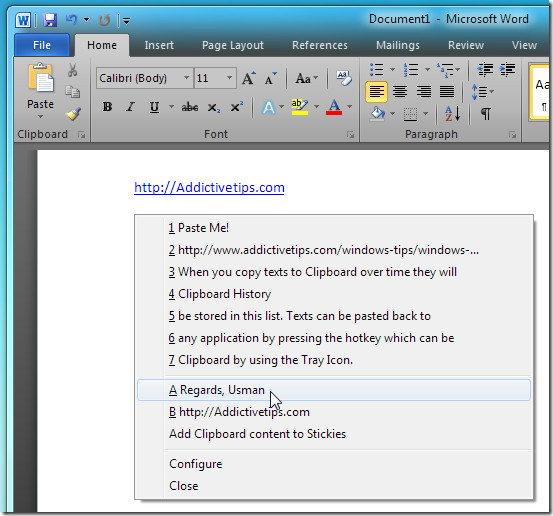Clear formatting with the eraser icon

343,78
